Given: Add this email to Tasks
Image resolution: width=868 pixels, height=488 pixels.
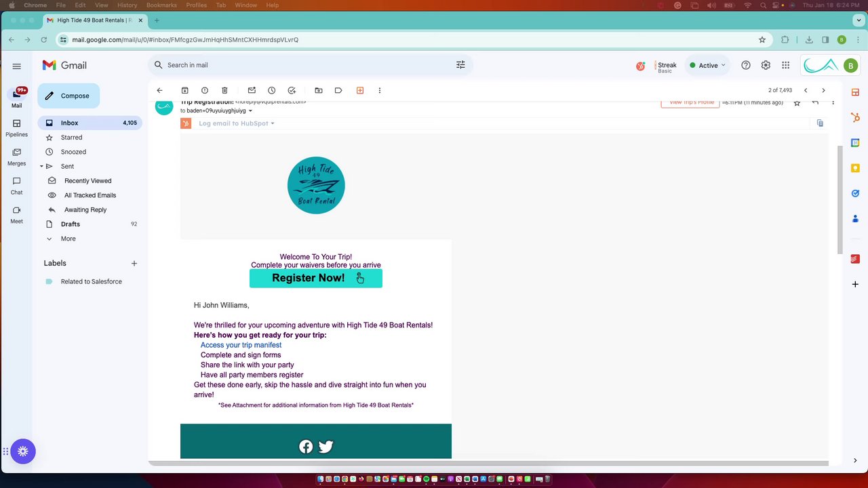Looking at the screenshot, I should pyautogui.click(x=292, y=90).
